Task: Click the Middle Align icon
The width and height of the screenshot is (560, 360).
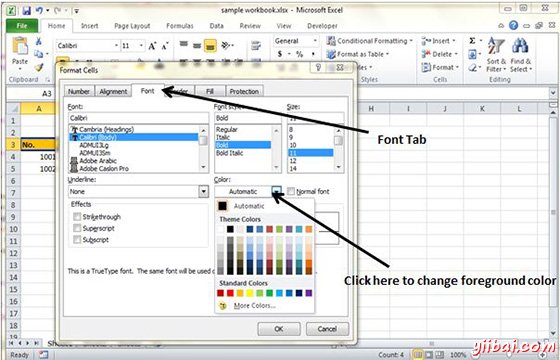Action: coord(197,45)
